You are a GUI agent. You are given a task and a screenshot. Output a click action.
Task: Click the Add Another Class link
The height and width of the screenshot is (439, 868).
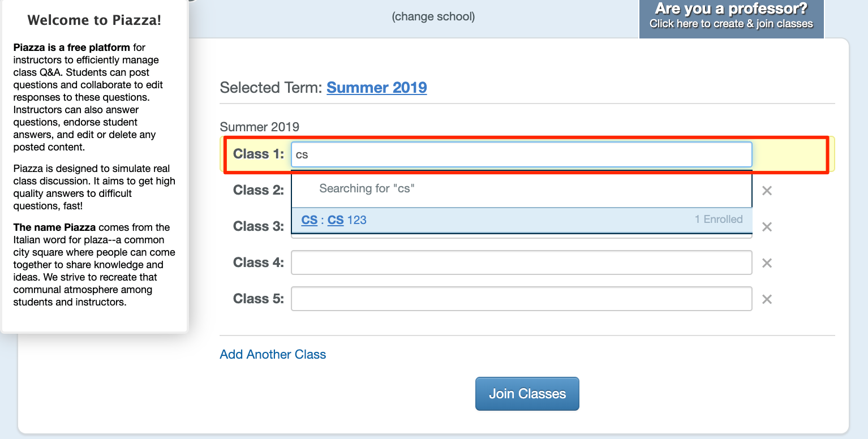click(273, 355)
